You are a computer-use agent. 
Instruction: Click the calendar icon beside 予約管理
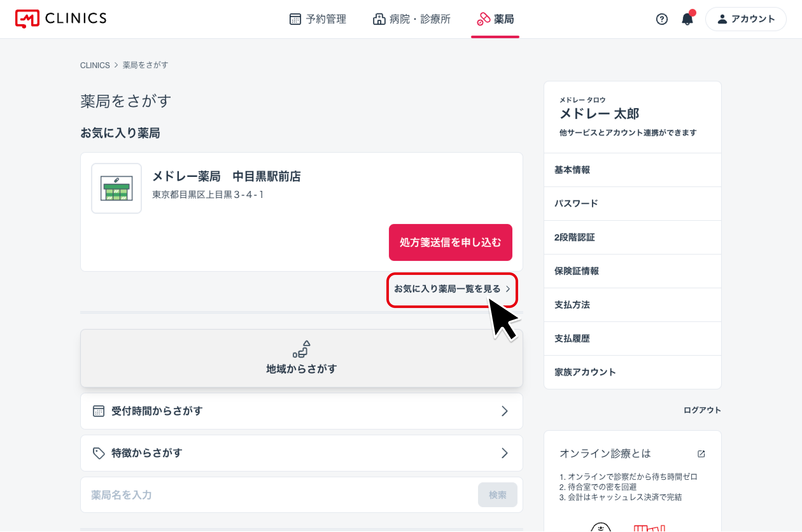point(295,19)
